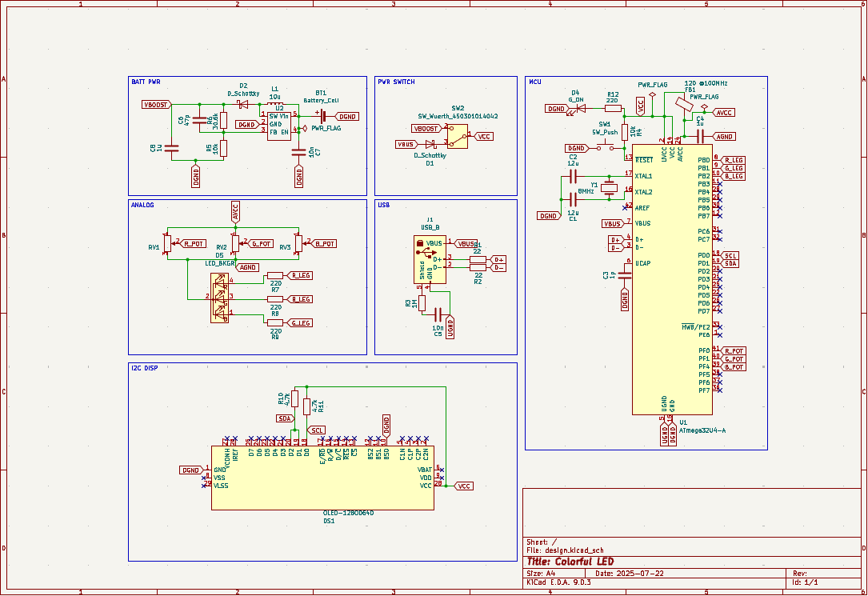This screenshot has width=868, height=596.
Task: Select the D2 D_Schottky diode symbol
Action: tap(243, 104)
